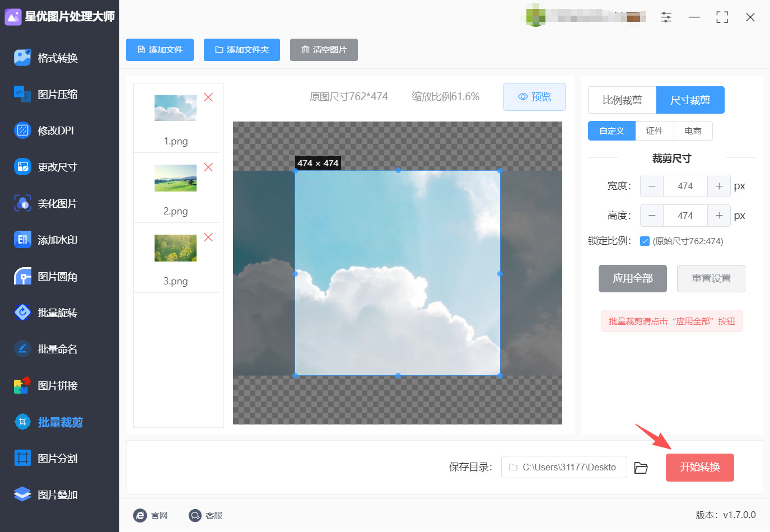Image resolution: width=770 pixels, height=532 pixels.
Task: Click the 高度 height value field
Action: pos(685,216)
